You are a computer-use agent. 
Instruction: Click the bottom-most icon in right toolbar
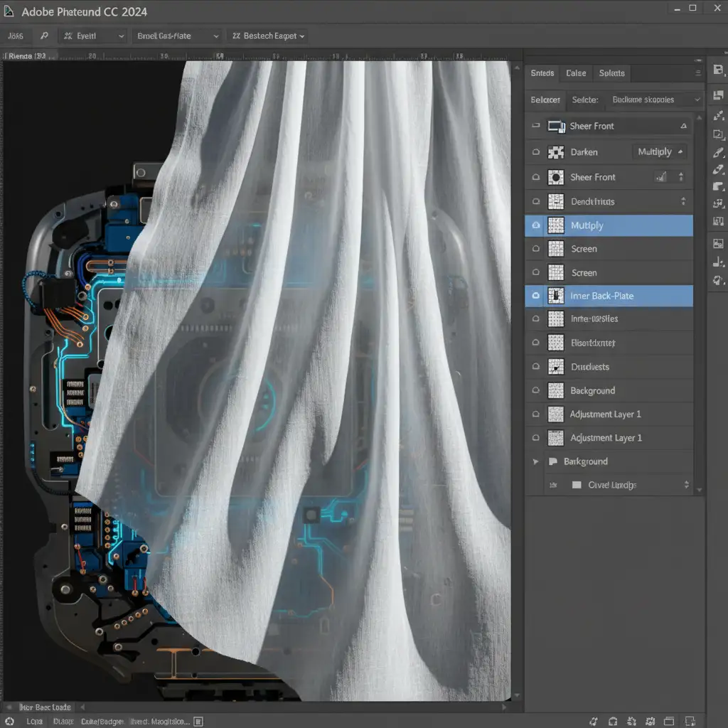point(718,280)
